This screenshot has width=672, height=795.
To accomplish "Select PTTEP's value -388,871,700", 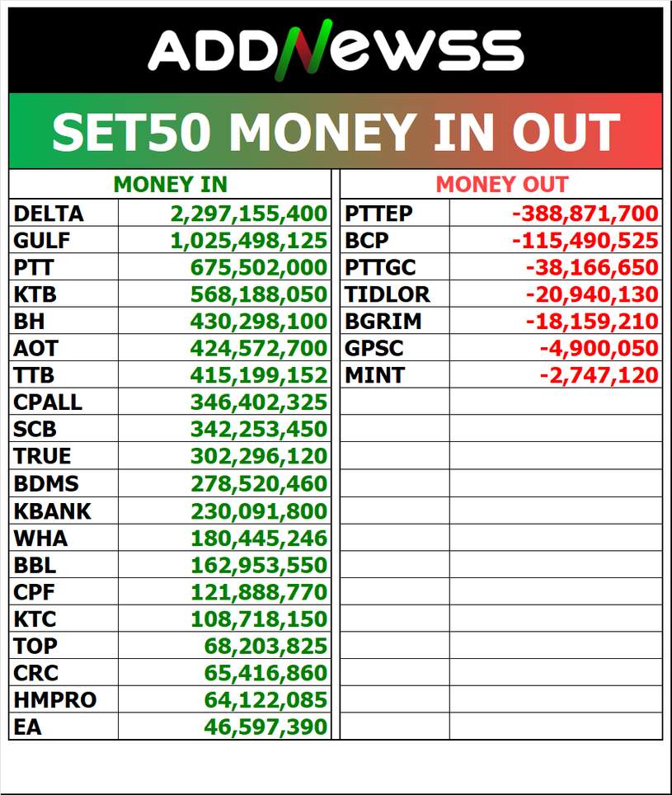I will [585, 214].
